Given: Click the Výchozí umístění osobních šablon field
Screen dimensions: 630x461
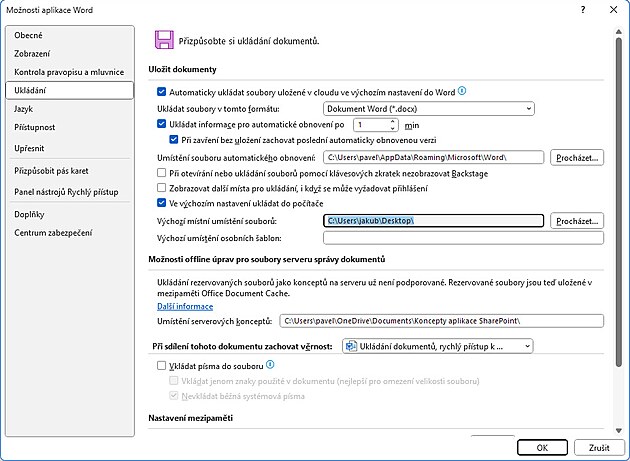Looking at the screenshot, I should pyautogui.click(x=464, y=237).
